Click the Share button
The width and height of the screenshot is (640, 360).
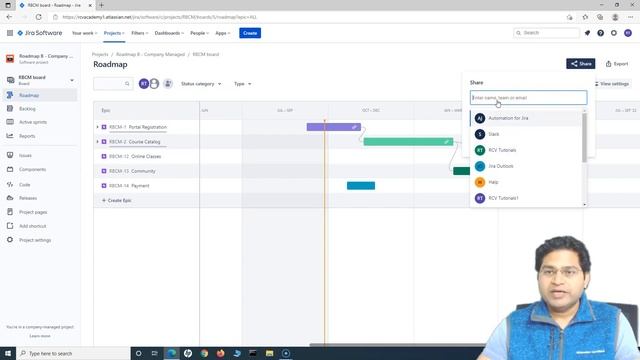[580, 64]
